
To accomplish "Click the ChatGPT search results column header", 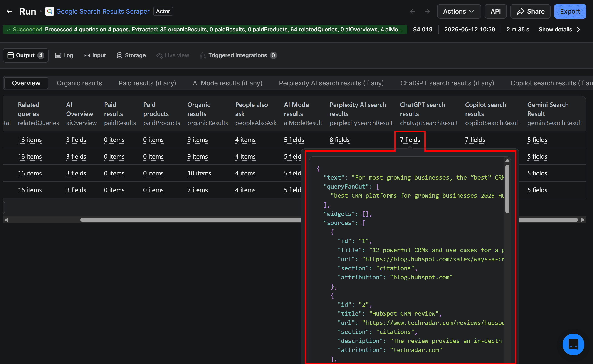I will point(429,114).
